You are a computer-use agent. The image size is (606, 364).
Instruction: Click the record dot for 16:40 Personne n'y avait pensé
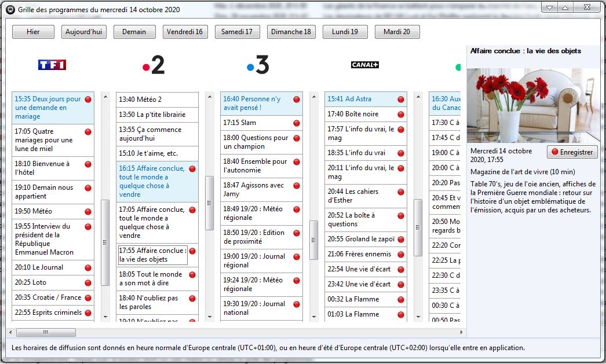click(x=297, y=99)
